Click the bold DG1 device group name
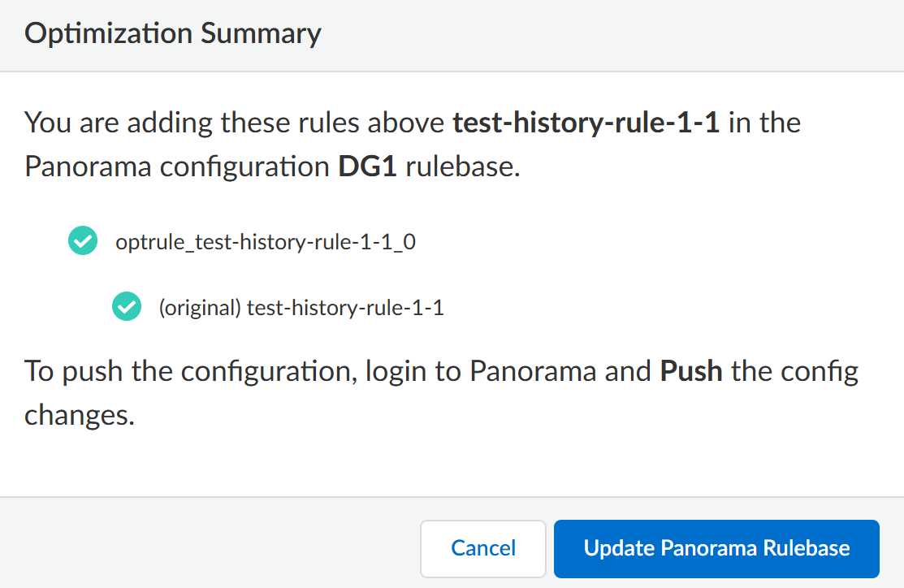The height and width of the screenshot is (588, 904). 368,166
